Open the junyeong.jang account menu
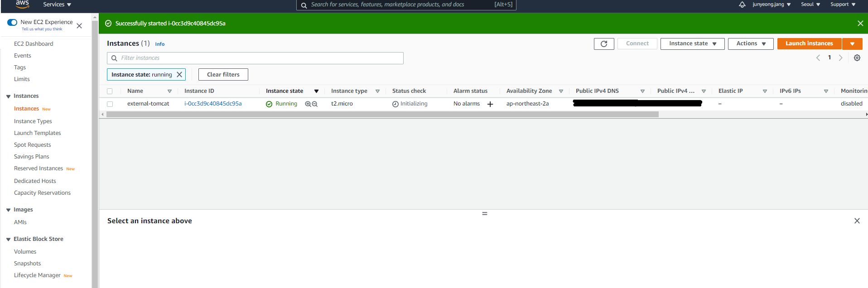Screen dimensions: 868x288 click(772, 5)
